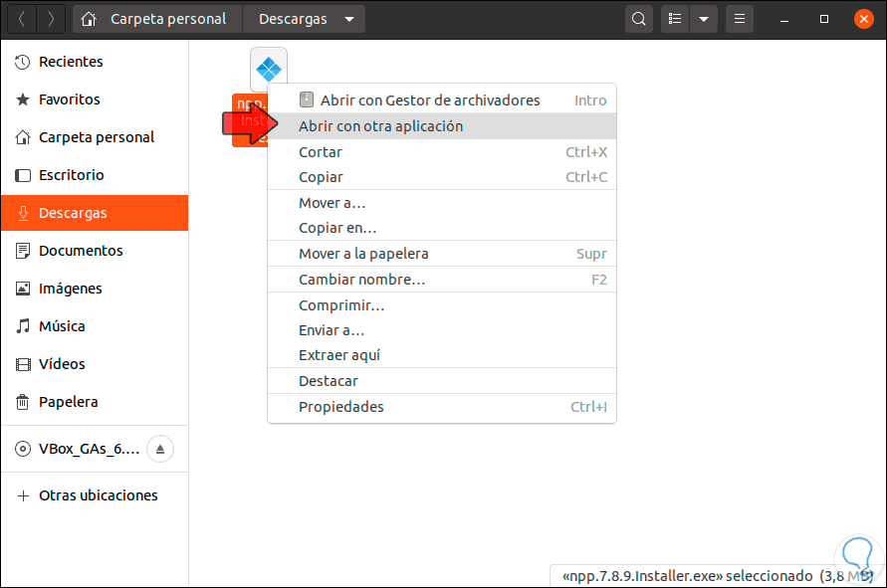The height and width of the screenshot is (588, 887).
Task: Open Propiedades from the context menu
Action: point(442,407)
